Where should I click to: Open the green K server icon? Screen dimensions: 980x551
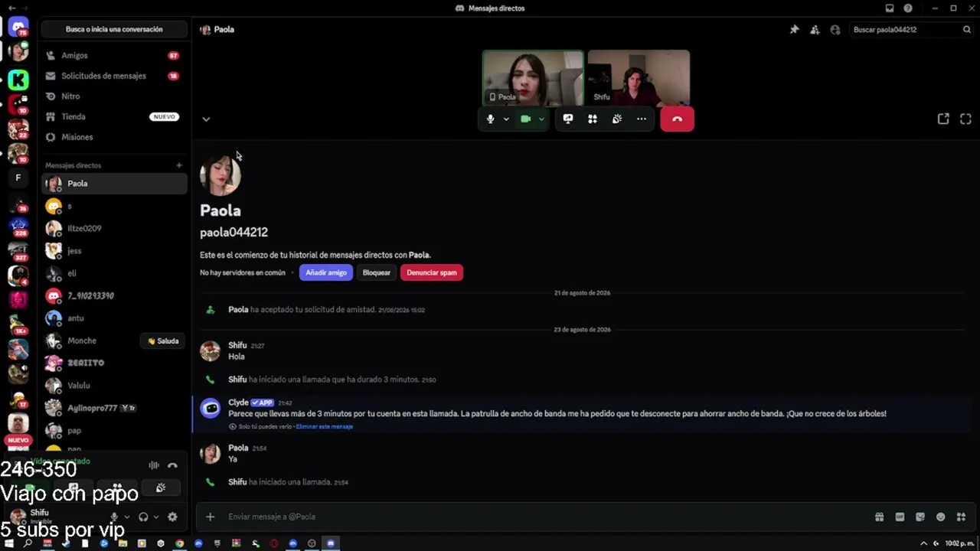click(x=18, y=79)
